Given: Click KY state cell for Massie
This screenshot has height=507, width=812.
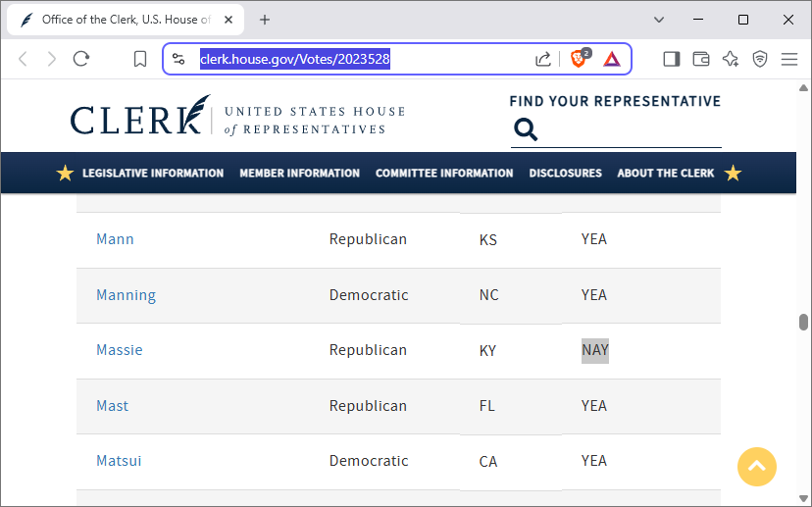Looking at the screenshot, I should [x=487, y=351].
